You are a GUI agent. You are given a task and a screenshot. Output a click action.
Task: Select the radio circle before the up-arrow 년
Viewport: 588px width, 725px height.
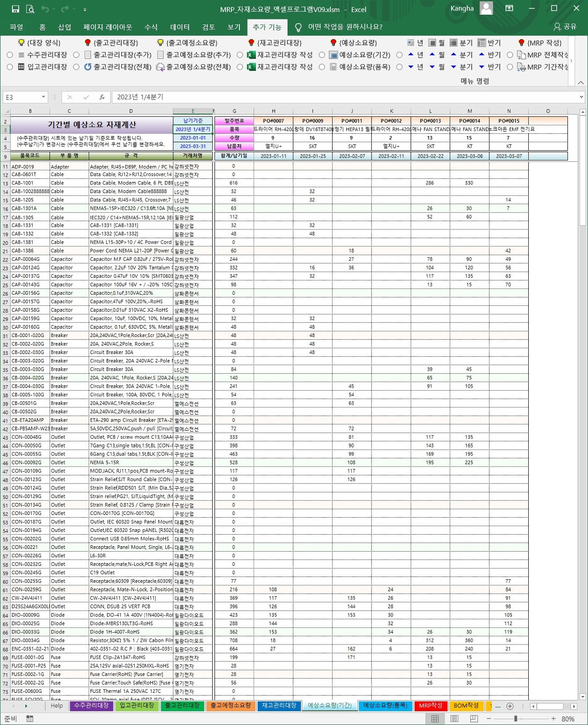[x=399, y=55]
